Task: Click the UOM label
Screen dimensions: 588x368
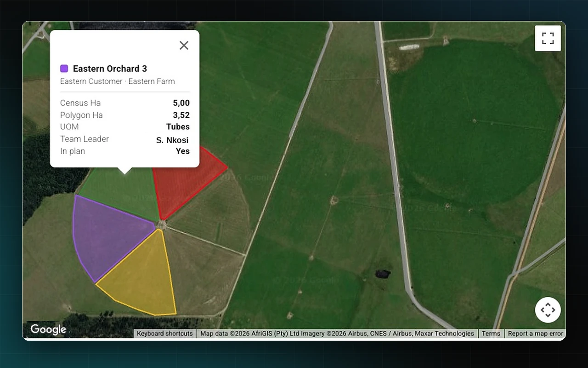Action: coord(69,126)
